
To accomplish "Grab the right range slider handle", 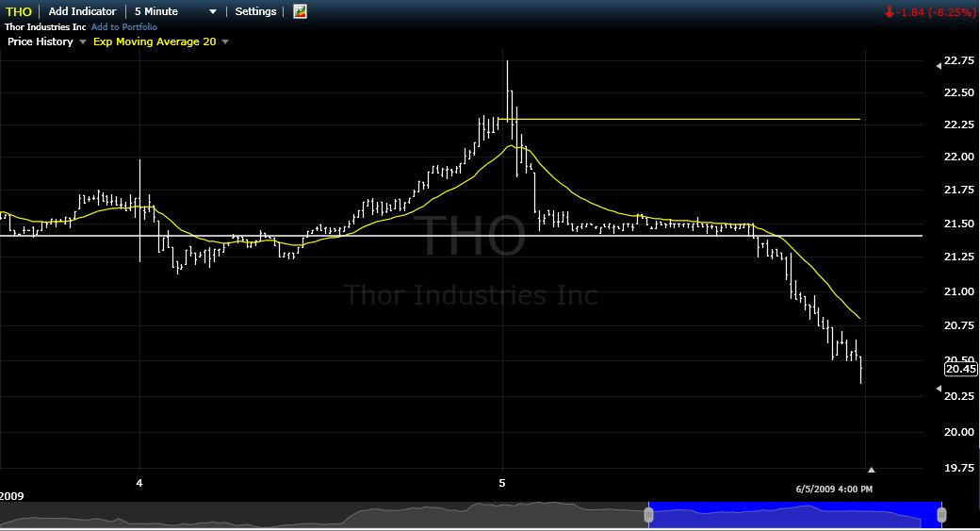I will pyautogui.click(x=941, y=515).
